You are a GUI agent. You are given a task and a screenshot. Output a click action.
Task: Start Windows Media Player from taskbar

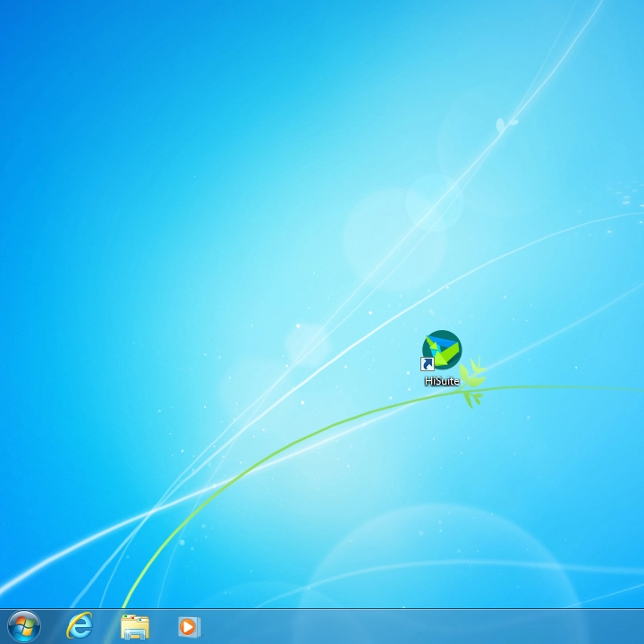coord(189,626)
